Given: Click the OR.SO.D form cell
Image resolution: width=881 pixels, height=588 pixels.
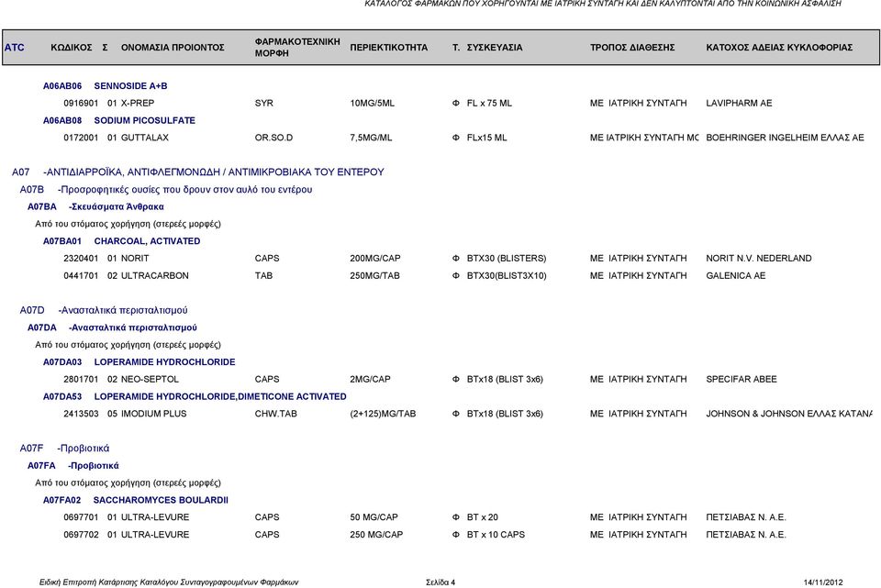Looking at the screenshot, I should (273, 138).
